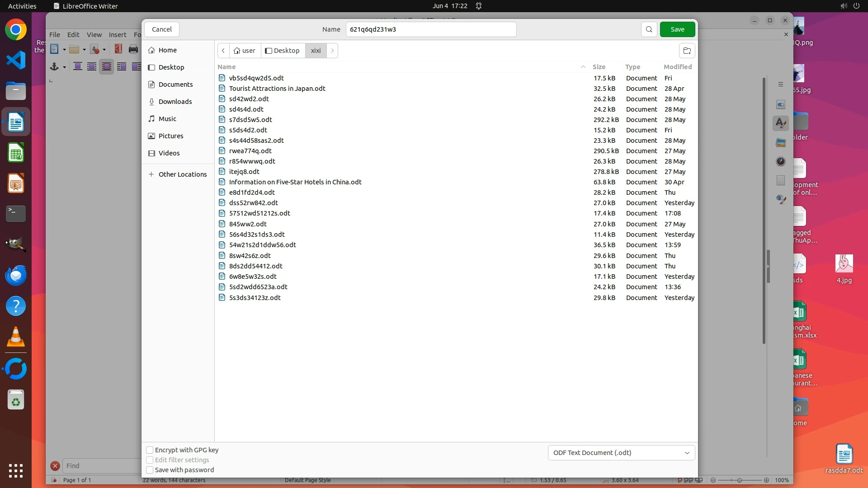Click the print icon in Writer toolbar
The width and height of the screenshot is (868, 488).
(x=133, y=49)
